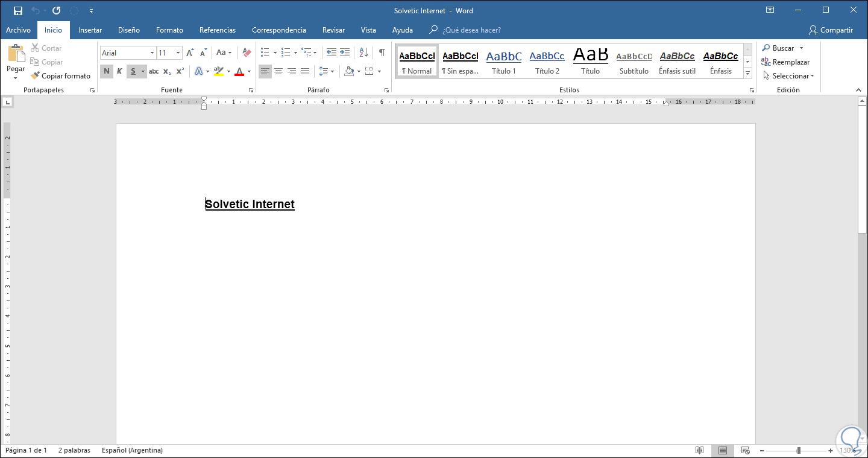Viewport: 868px width, 458px height.
Task: Click the zoom slider handle
Action: coord(799,450)
